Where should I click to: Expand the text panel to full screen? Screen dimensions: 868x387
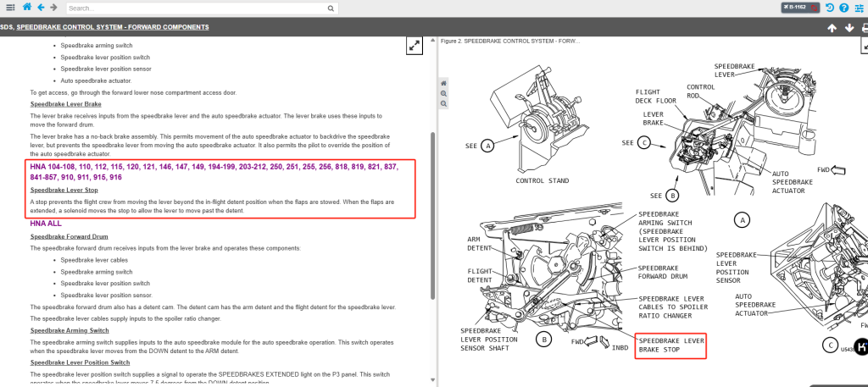click(x=414, y=46)
